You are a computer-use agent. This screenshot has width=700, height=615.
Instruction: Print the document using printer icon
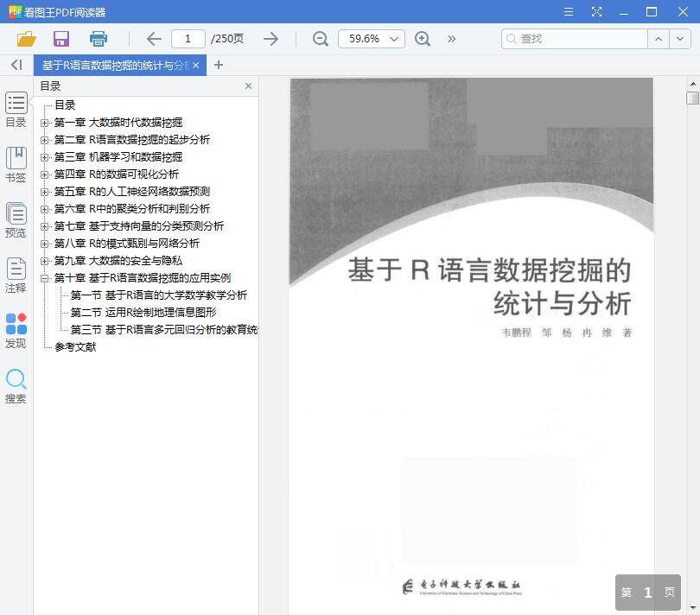pos(99,39)
